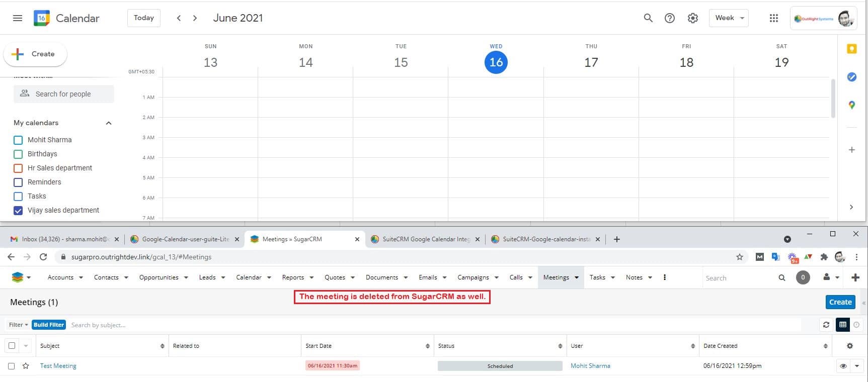Open activity stream clock icon
This screenshot has height=382, width=868.
[856, 325]
